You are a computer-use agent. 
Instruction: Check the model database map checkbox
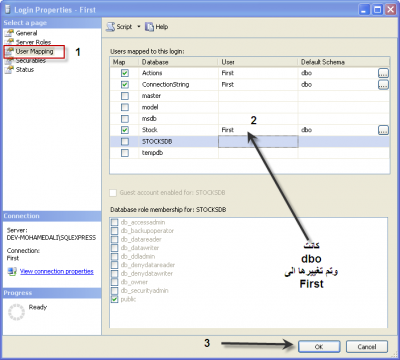tap(125, 107)
